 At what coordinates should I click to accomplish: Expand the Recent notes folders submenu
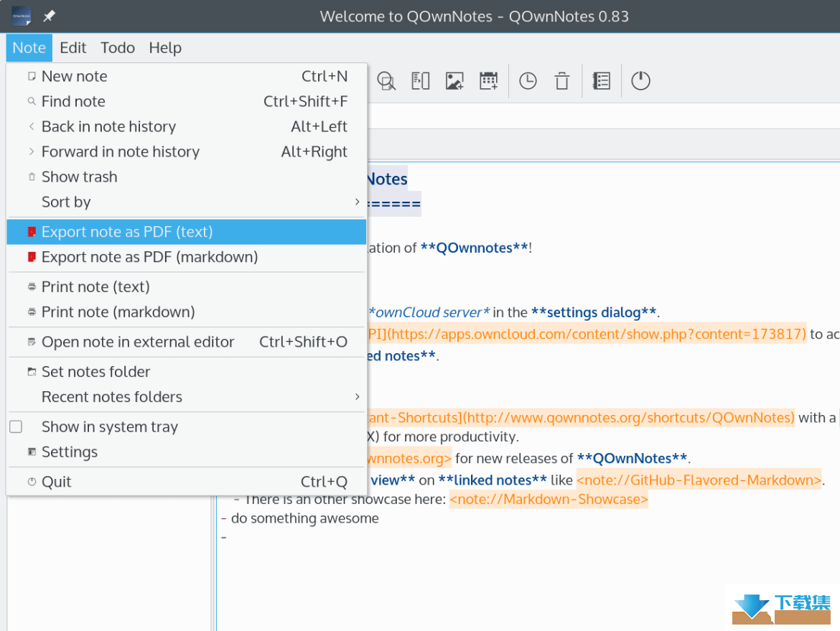[187, 397]
